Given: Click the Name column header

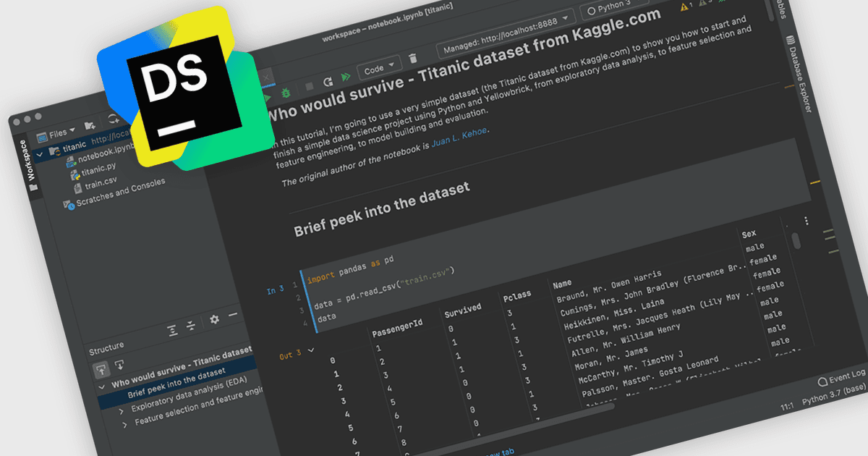Looking at the screenshot, I should tap(562, 283).
